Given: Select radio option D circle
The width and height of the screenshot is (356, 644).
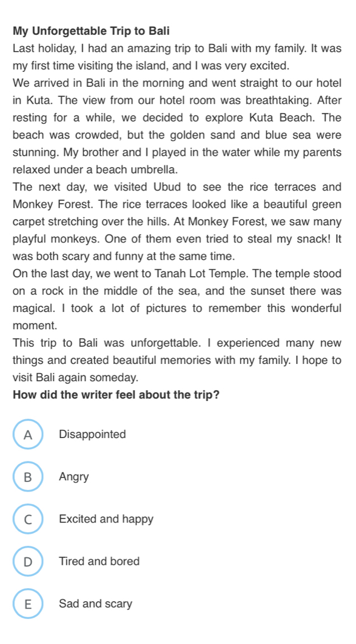Looking at the screenshot, I should [28, 561].
